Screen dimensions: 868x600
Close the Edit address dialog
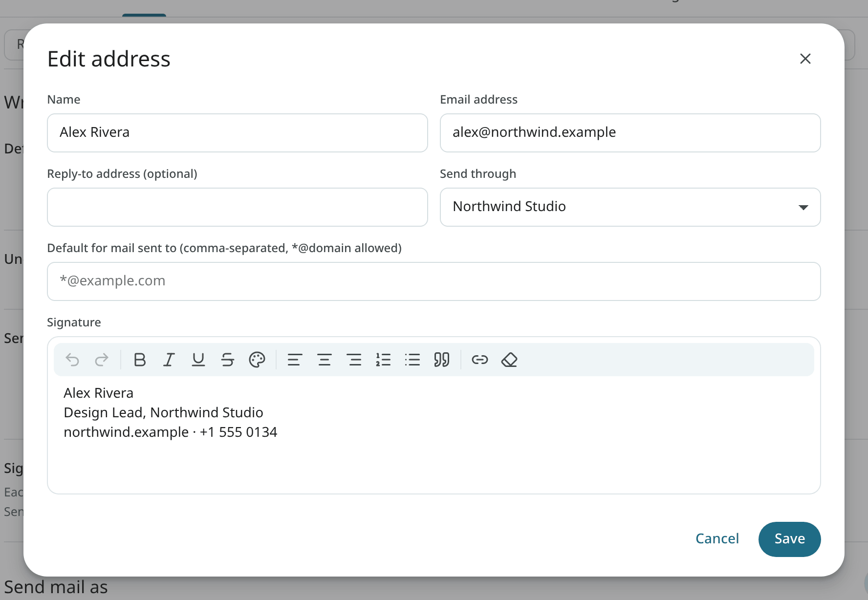[805, 59]
